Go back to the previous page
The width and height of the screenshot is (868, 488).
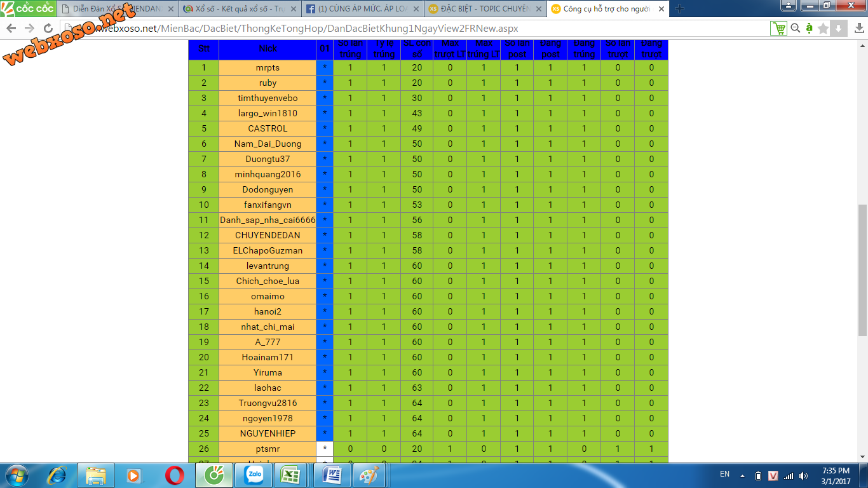11,29
